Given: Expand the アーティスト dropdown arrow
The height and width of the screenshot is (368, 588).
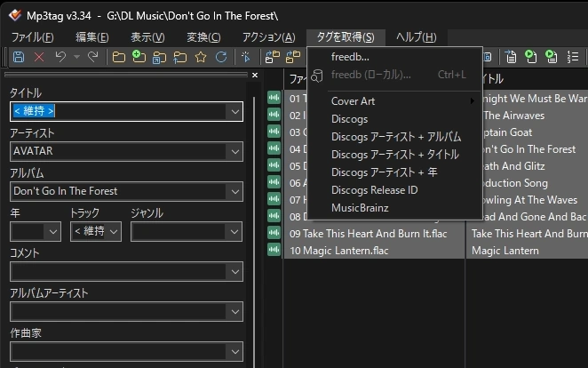Looking at the screenshot, I should point(234,151).
